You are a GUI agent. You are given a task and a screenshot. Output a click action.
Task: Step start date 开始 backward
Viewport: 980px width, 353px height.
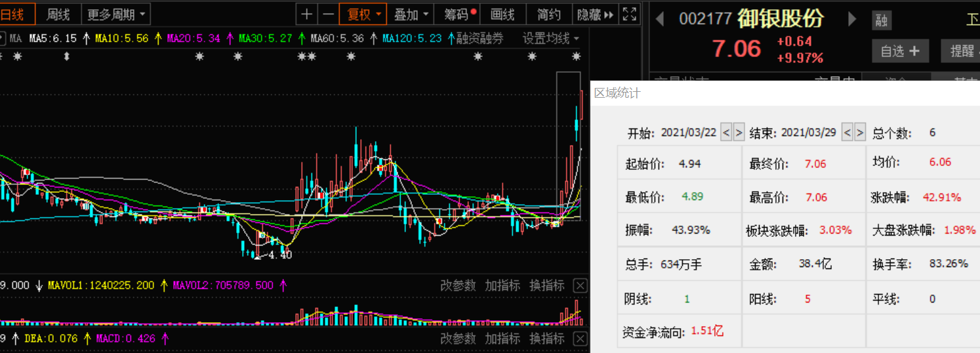726,133
